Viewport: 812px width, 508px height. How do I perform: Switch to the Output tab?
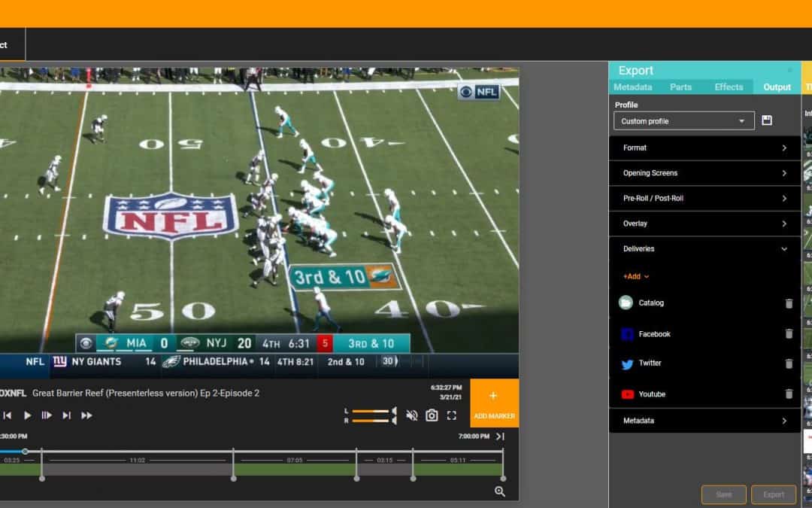tap(777, 87)
